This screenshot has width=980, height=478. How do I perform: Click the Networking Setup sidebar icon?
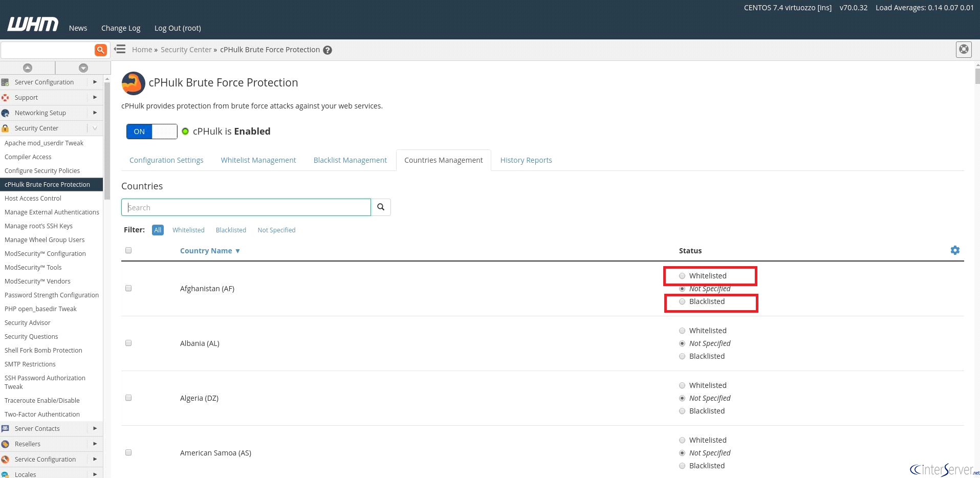point(5,113)
